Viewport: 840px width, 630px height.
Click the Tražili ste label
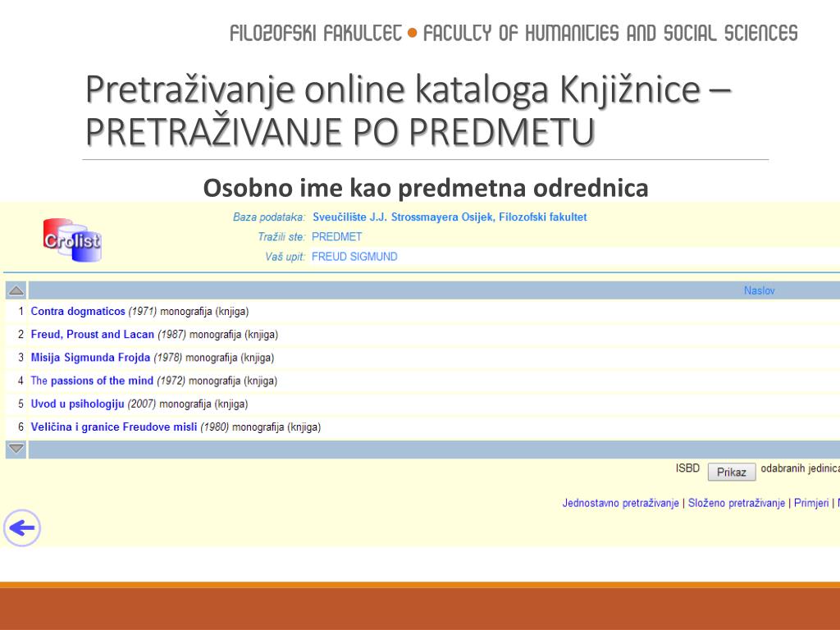(x=281, y=237)
